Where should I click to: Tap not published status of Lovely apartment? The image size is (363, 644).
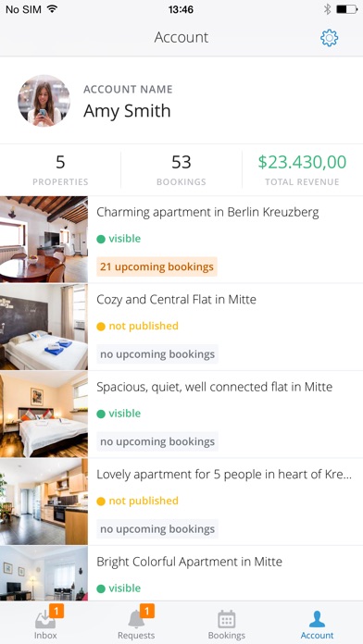point(137,501)
